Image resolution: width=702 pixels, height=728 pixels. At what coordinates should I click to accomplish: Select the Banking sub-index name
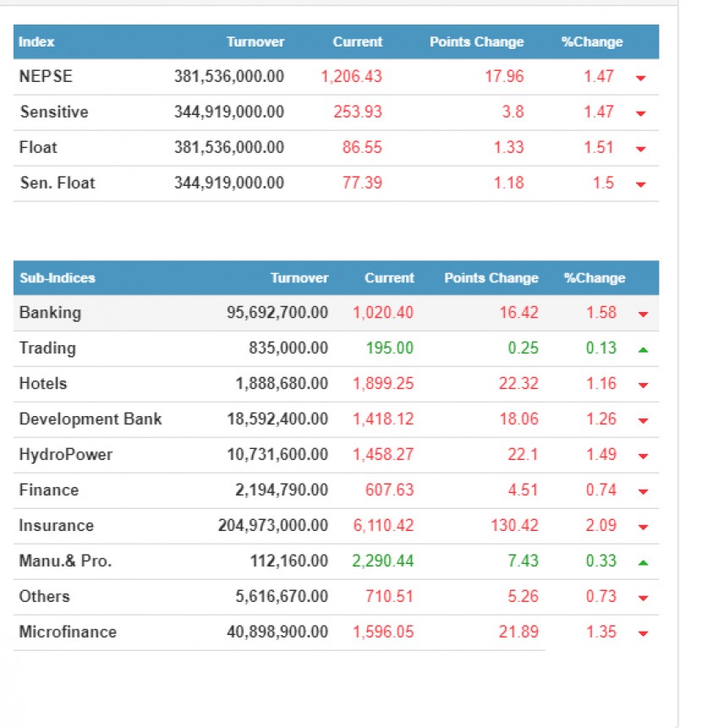tap(50, 313)
